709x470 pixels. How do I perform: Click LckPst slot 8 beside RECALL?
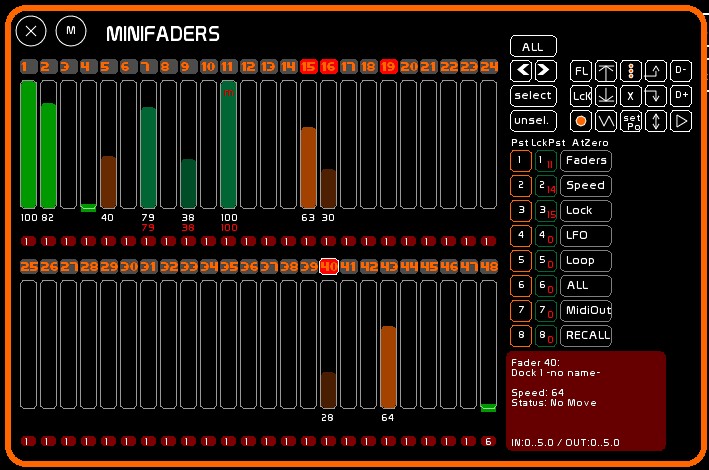click(546, 336)
